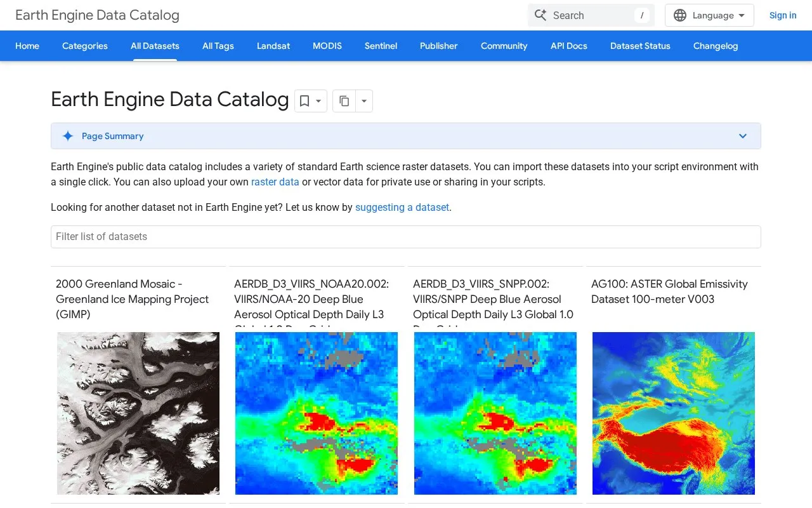
Task: Click the Page Summary sparkle icon
Action: [68, 136]
